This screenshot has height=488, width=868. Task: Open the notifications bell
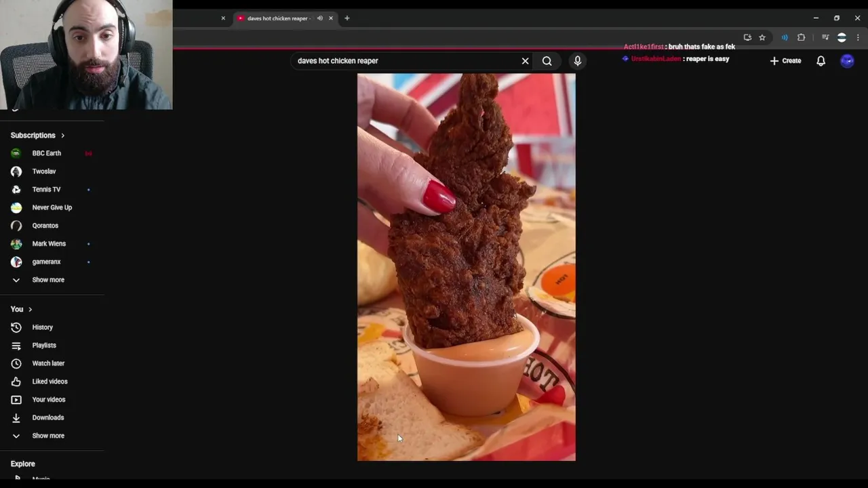point(821,61)
